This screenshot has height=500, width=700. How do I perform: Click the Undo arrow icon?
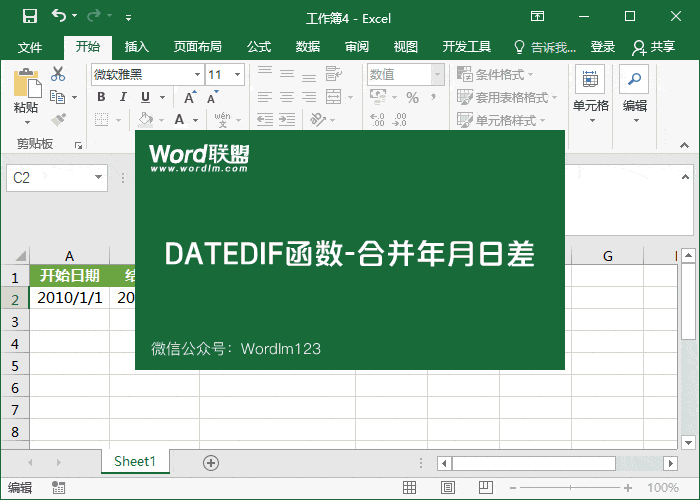[x=59, y=17]
